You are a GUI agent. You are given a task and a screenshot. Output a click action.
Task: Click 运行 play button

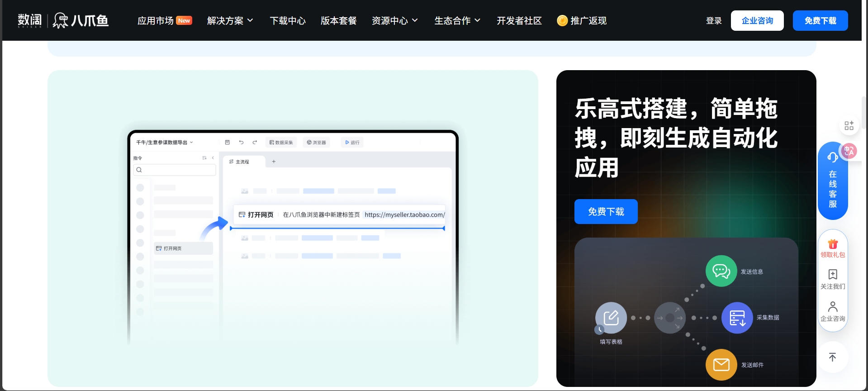tap(352, 142)
